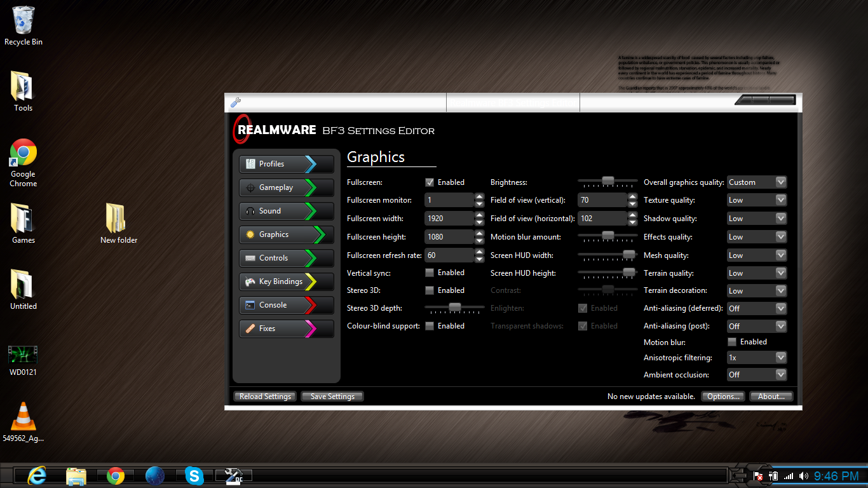Screen dimensions: 868x488
Task: Switch to the Gameplay section
Action: 287,187
